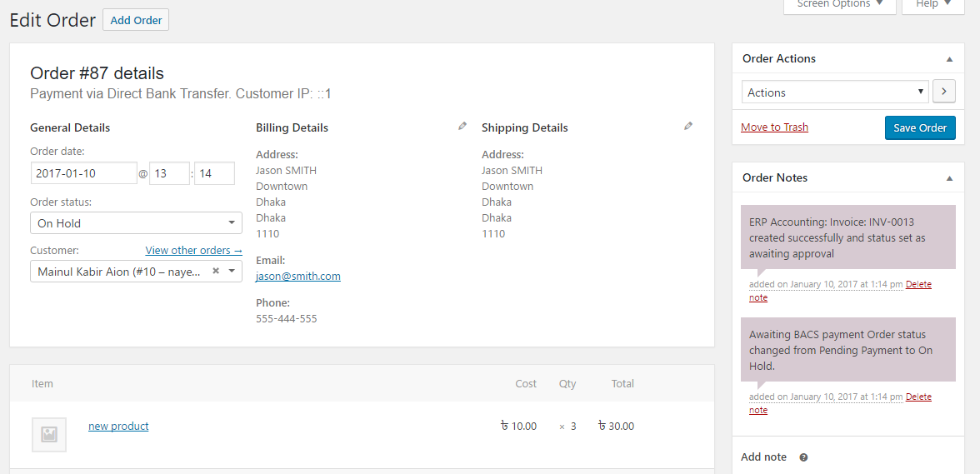The image size is (980, 474).
Task: Click the new product thumbnail
Action: (49, 434)
